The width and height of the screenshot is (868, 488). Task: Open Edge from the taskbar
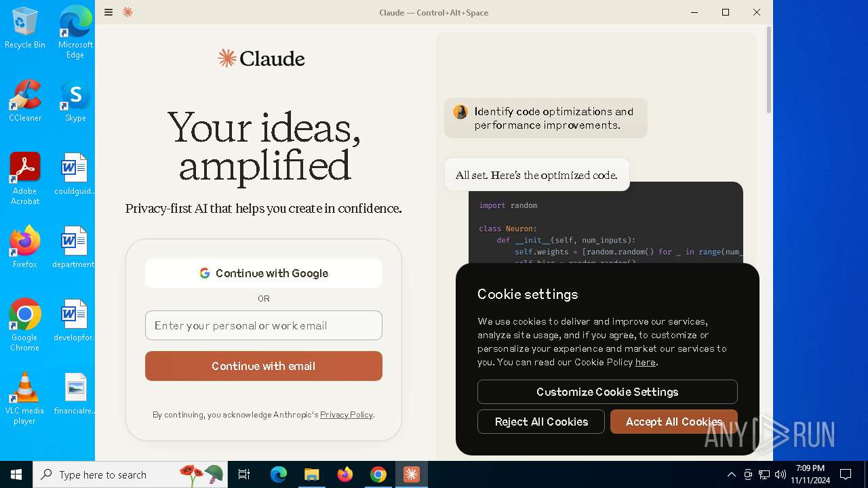click(x=279, y=474)
